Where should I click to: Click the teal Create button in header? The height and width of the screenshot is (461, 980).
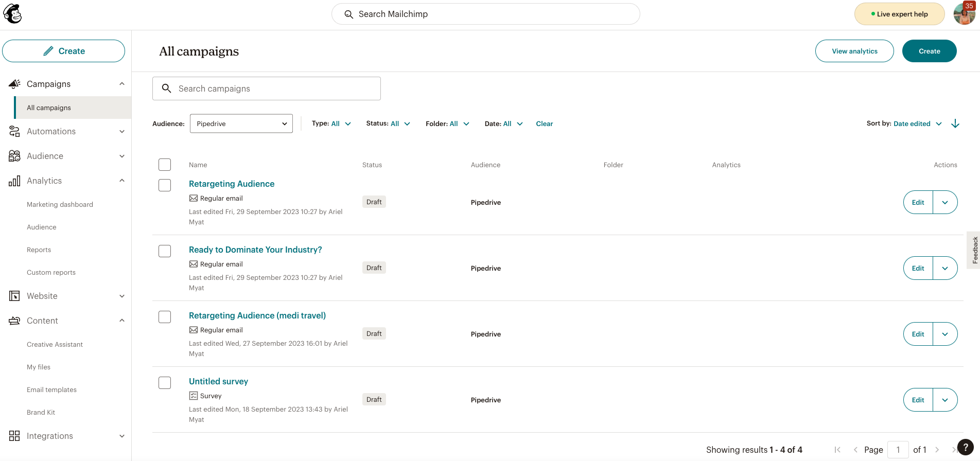coord(930,51)
